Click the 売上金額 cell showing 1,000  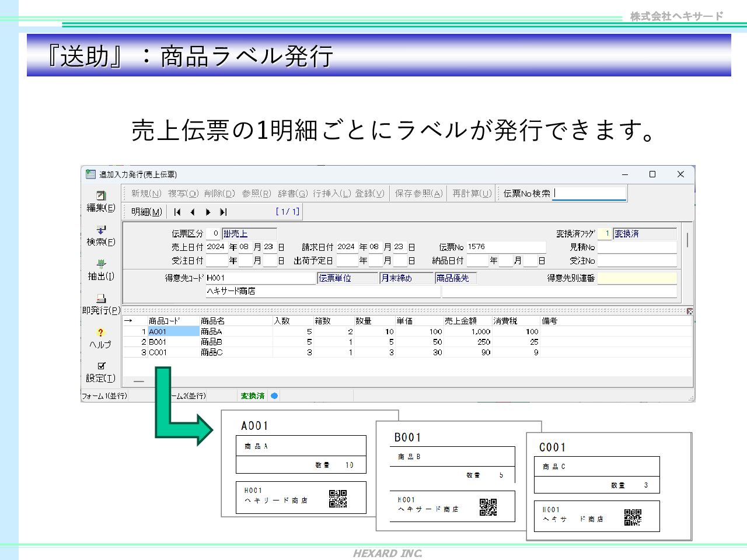coord(468,331)
